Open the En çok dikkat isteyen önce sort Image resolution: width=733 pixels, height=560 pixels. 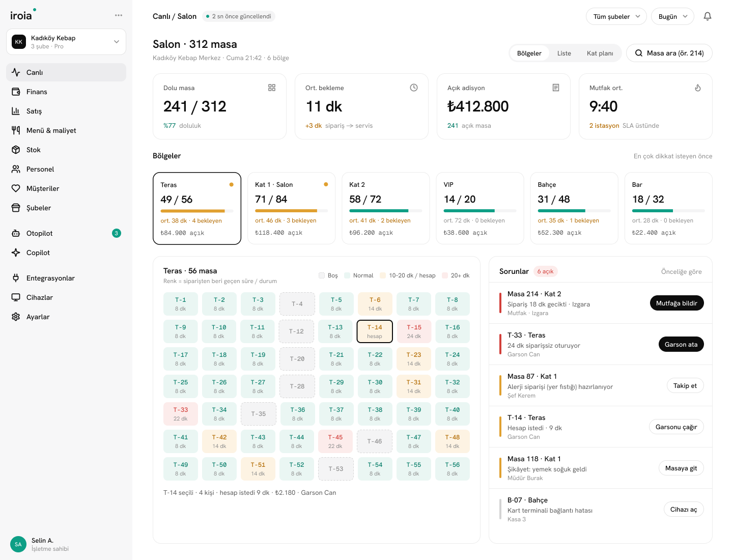673,156
